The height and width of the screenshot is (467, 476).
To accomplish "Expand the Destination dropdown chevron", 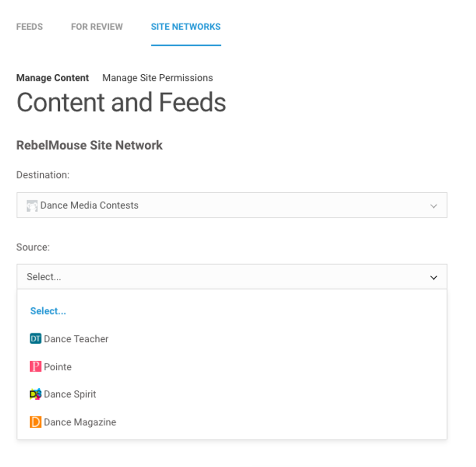I will click(433, 206).
